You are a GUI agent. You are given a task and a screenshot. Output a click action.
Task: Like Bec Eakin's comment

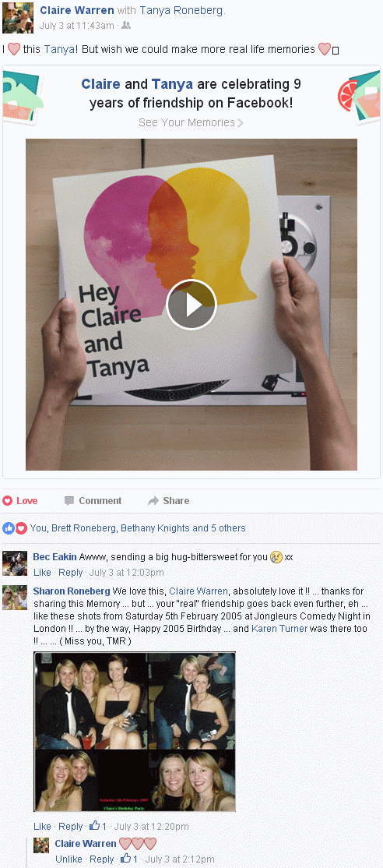42,573
